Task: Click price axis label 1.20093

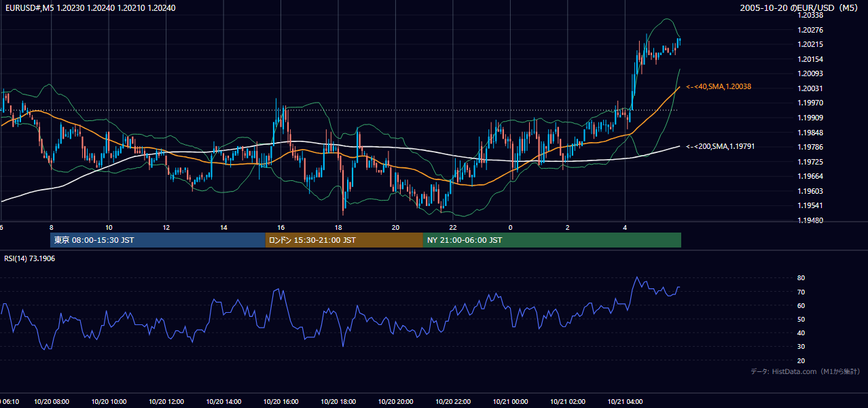Action: coord(811,73)
